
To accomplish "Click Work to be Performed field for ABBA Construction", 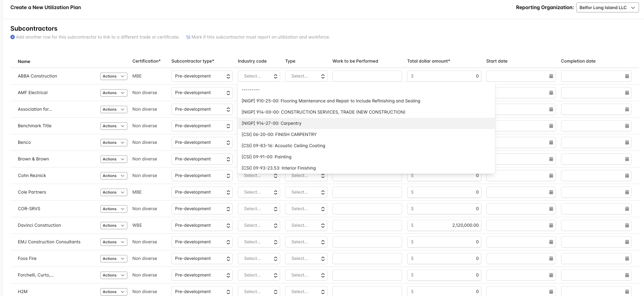I will (x=367, y=76).
